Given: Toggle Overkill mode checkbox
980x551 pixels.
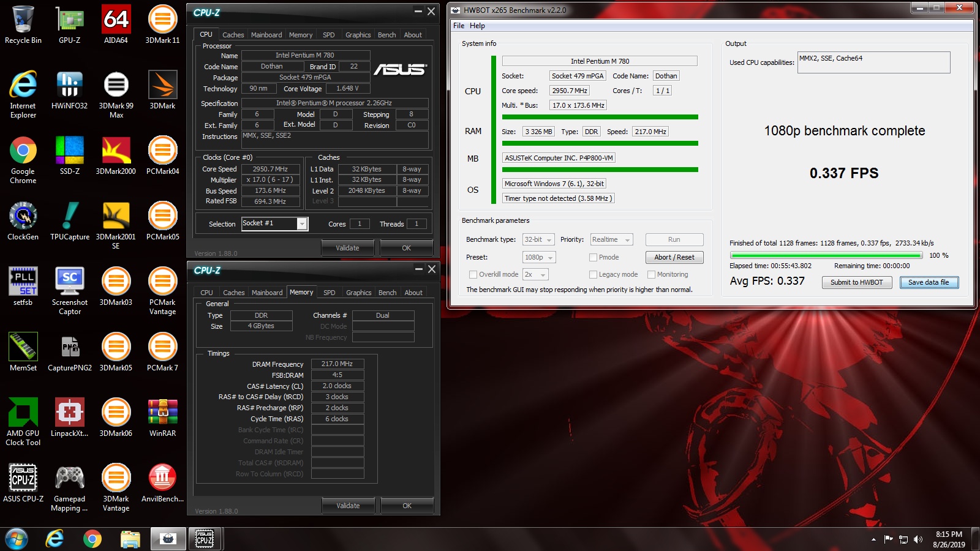Looking at the screenshot, I should pyautogui.click(x=473, y=274).
